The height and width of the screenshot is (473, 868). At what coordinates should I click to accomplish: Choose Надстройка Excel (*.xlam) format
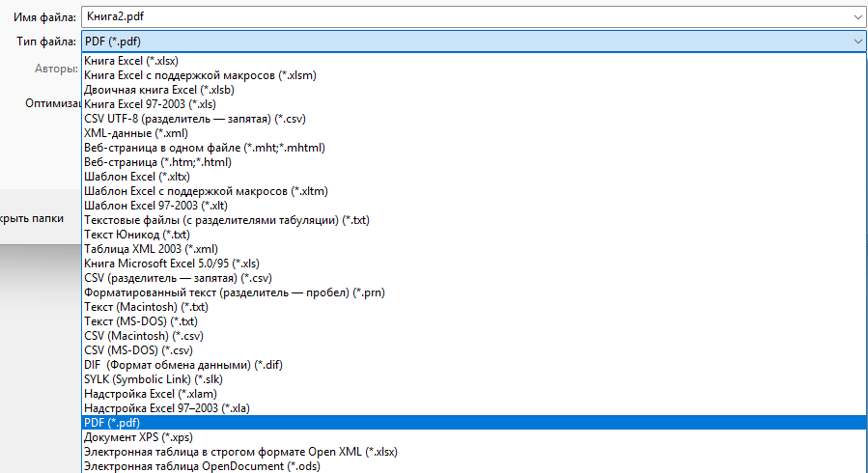tap(474, 394)
